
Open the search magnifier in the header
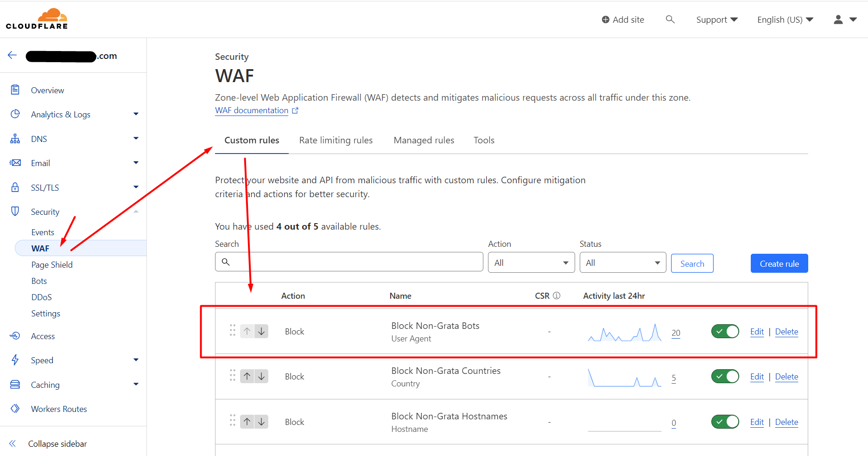click(670, 19)
